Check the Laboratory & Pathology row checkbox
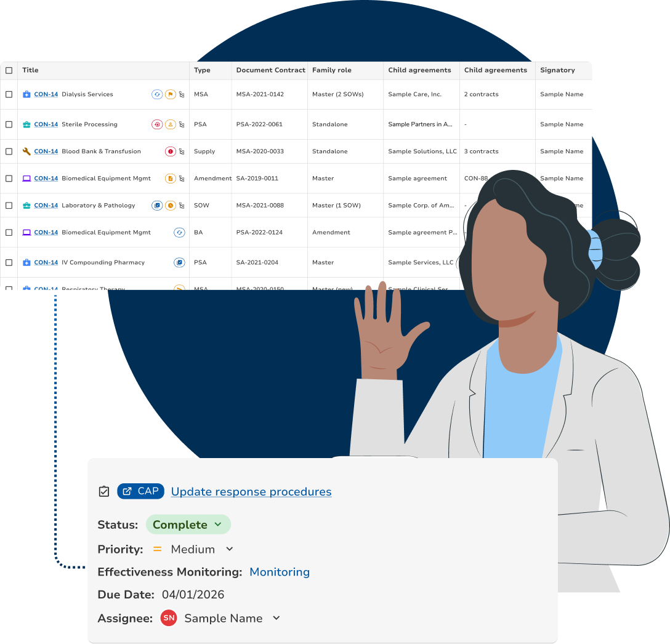This screenshot has height=644, width=670. tap(9, 206)
